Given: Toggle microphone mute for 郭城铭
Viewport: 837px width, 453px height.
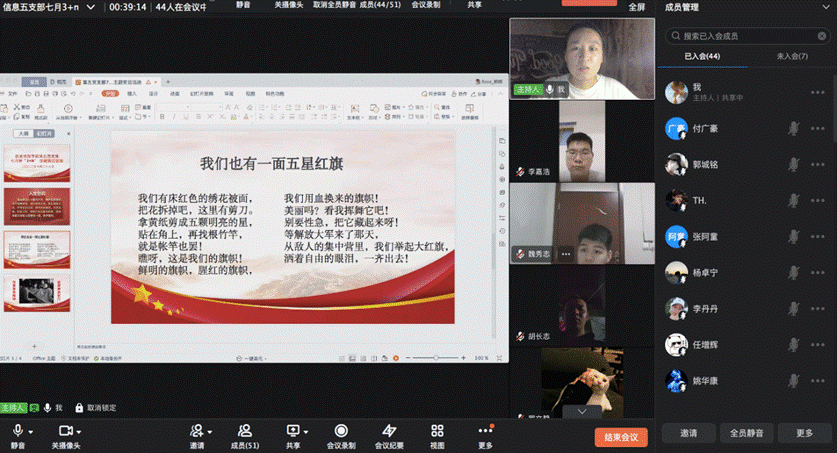Looking at the screenshot, I should [793, 164].
